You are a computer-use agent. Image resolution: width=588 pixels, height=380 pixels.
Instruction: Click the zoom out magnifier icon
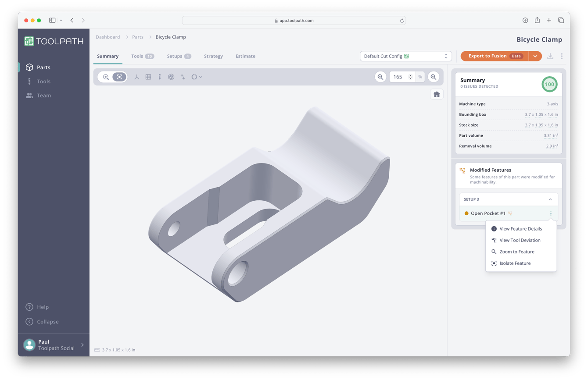point(380,77)
